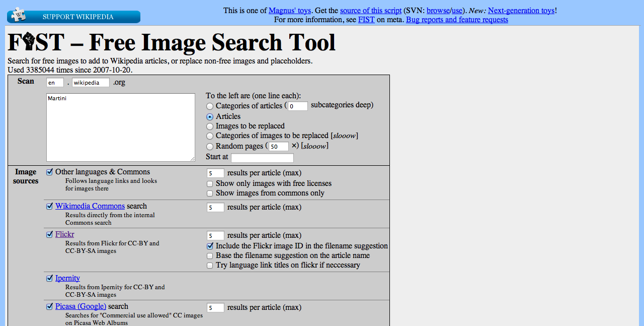This screenshot has height=326, width=644.
Task: Toggle the Picasa (Google) search checkbox
Action: [x=49, y=306]
